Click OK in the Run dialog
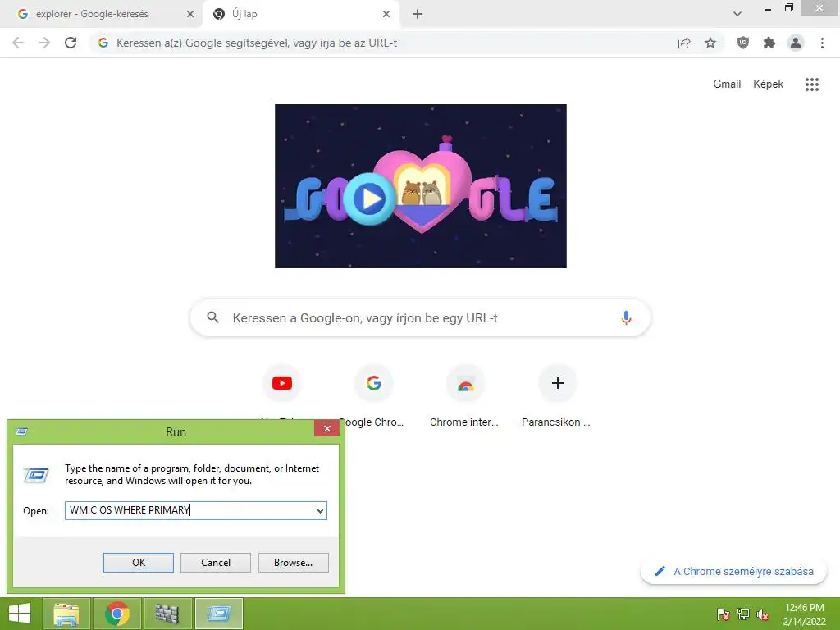 point(138,563)
